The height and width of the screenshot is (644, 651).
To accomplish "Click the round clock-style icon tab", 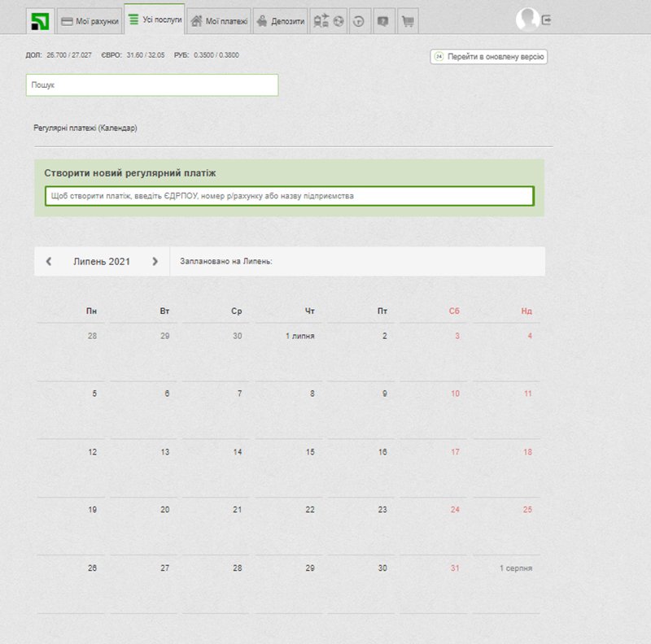I will pyautogui.click(x=360, y=21).
